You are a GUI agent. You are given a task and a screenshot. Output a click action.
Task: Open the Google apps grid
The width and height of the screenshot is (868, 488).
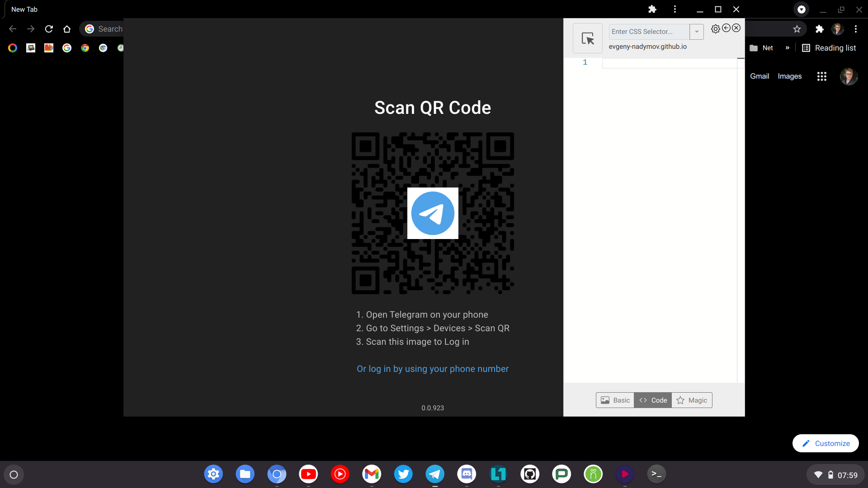[822, 76]
